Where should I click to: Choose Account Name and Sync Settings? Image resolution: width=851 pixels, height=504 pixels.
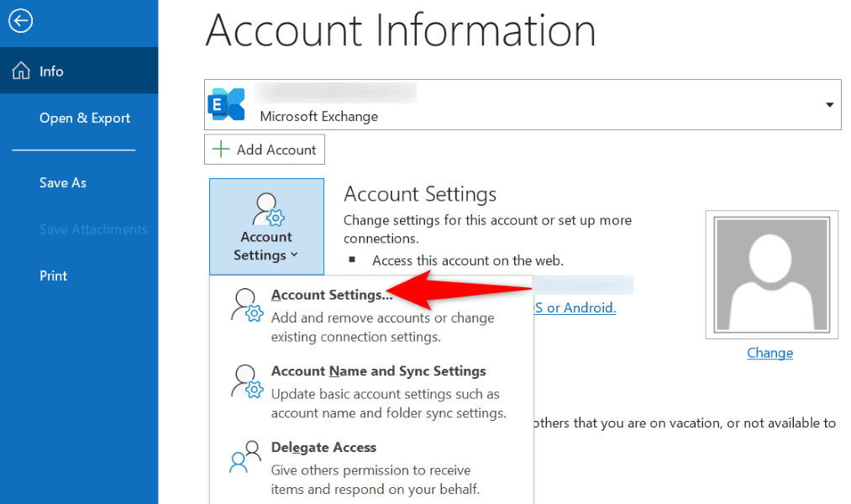(378, 371)
